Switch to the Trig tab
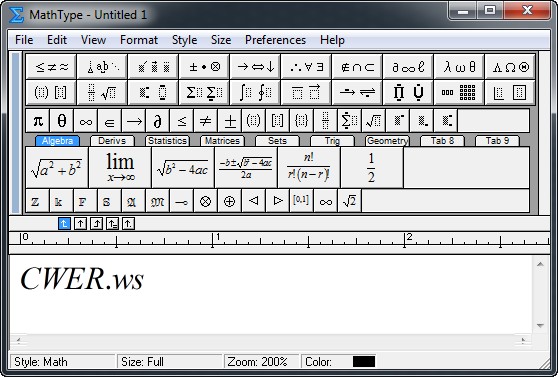558x377 pixels. [332, 141]
